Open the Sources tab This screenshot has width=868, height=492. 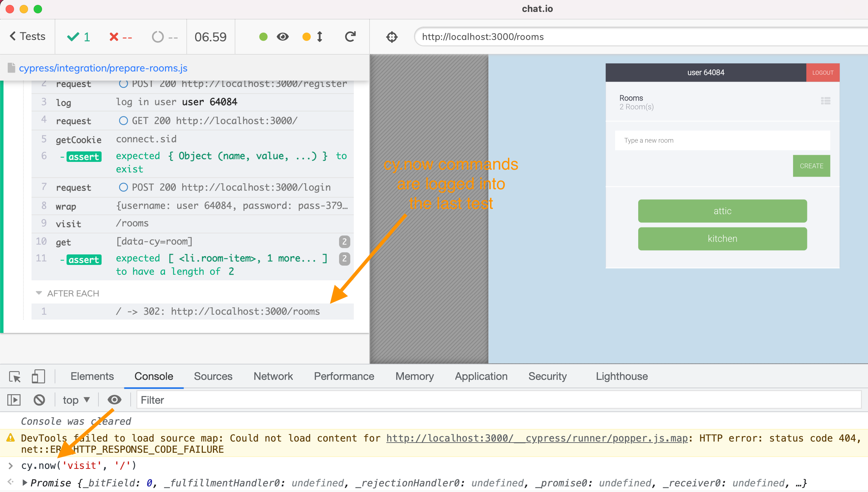(213, 376)
